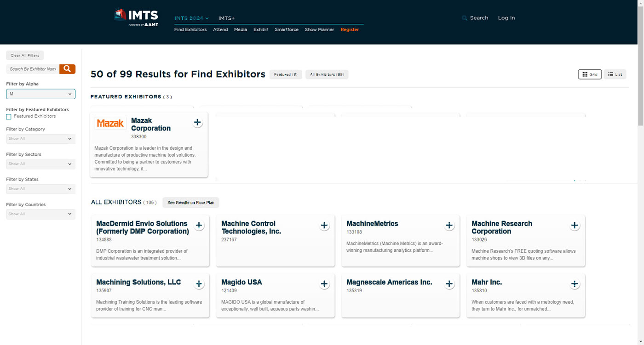Open Magnescale Americas Inc. exhibitor title

coord(389,282)
